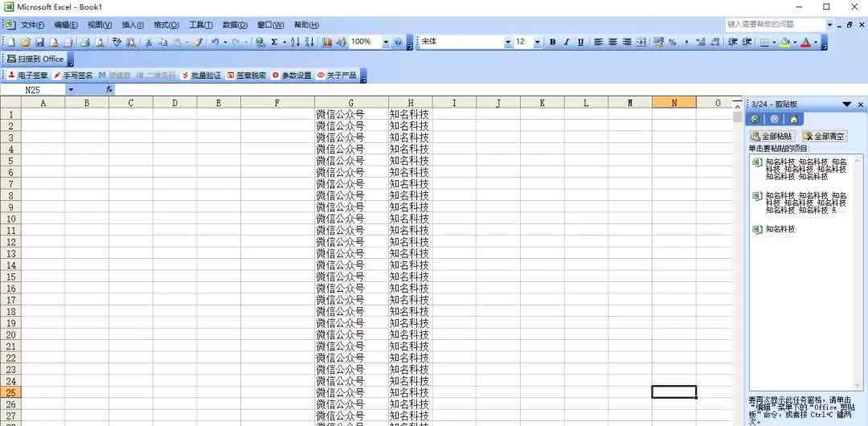Open the task pane title dropdown arrow
The image size is (868, 426).
pyautogui.click(x=847, y=104)
